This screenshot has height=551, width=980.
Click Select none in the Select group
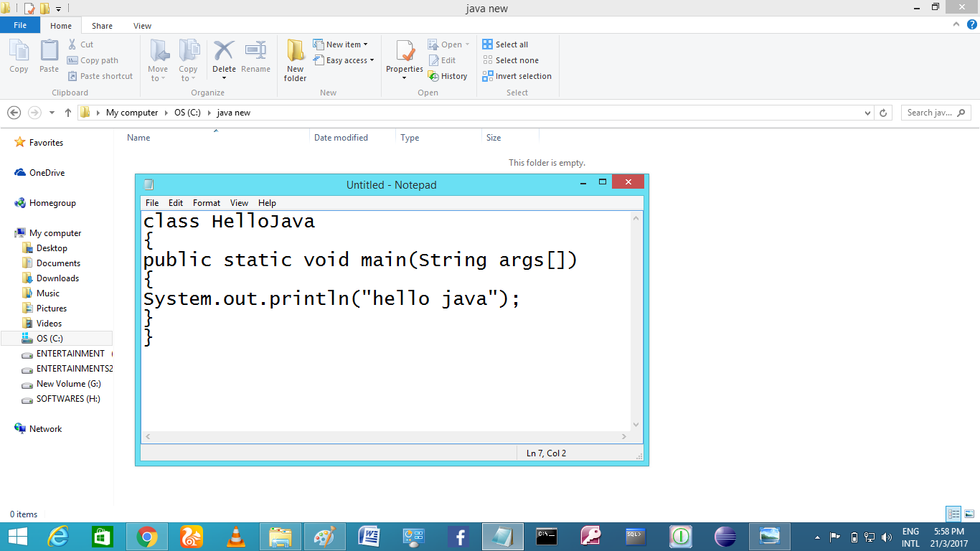click(511, 60)
